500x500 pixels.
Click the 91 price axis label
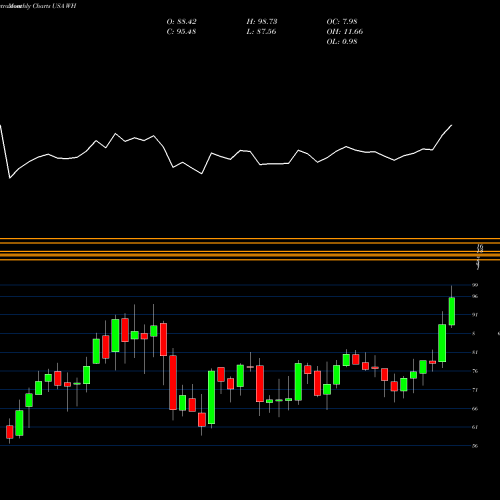(475, 315)
